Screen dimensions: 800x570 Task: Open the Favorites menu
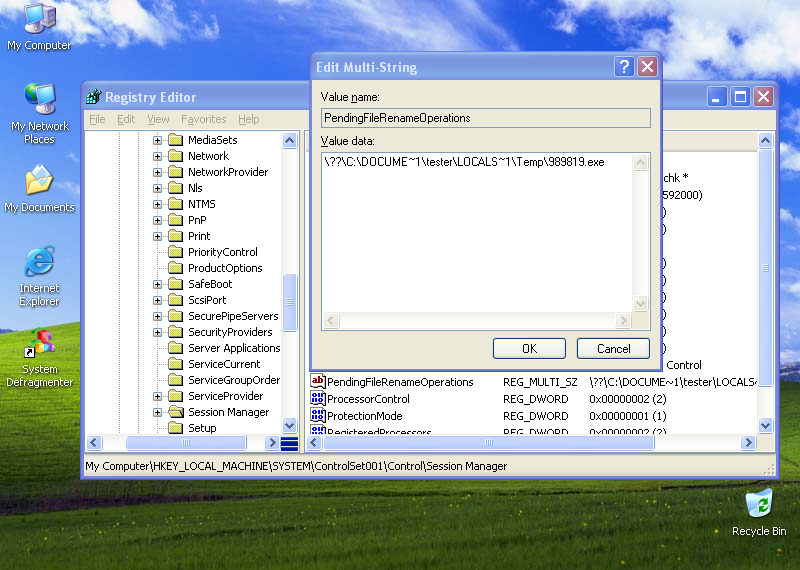tap(204, 119)
